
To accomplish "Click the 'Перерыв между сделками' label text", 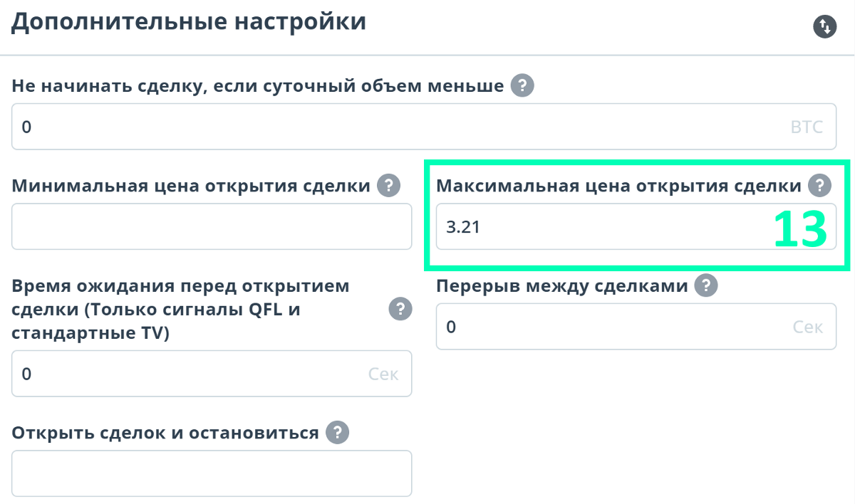I will [x=562, y=286].
